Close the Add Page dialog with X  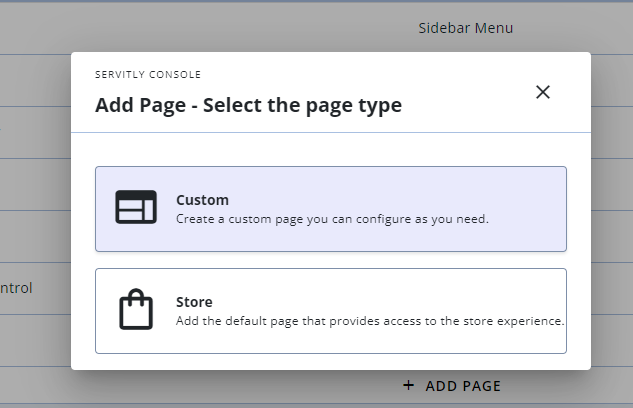pyautogui.click(x=543, y=92)
